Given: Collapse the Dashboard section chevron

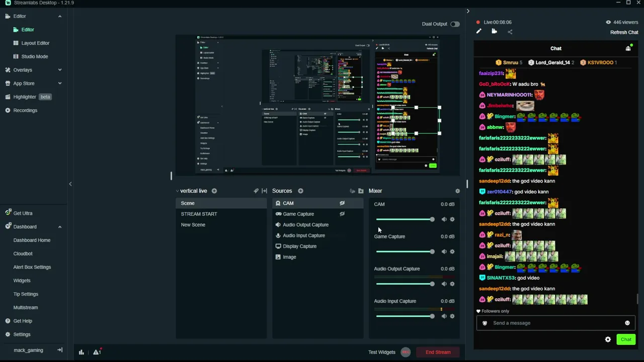Looking at the screenshot, I should 59,227.
